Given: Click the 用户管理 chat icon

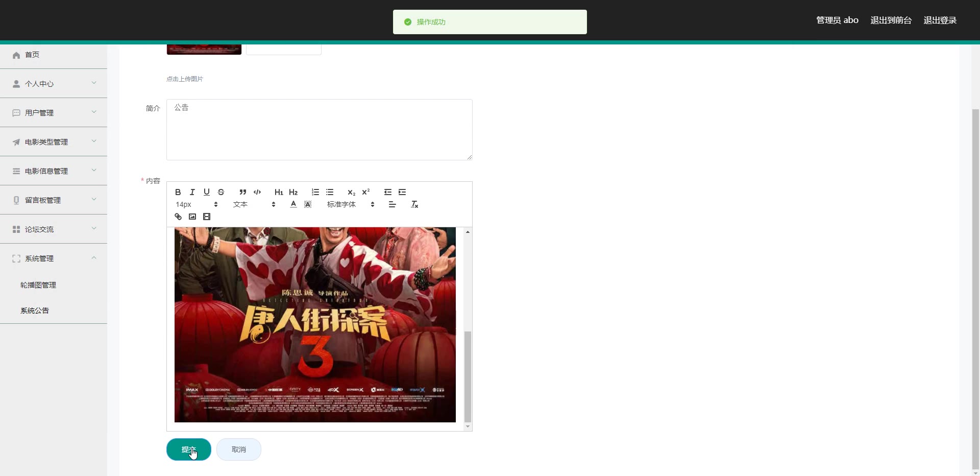Looking at the screenshot, I should click(x=16, y=113).
